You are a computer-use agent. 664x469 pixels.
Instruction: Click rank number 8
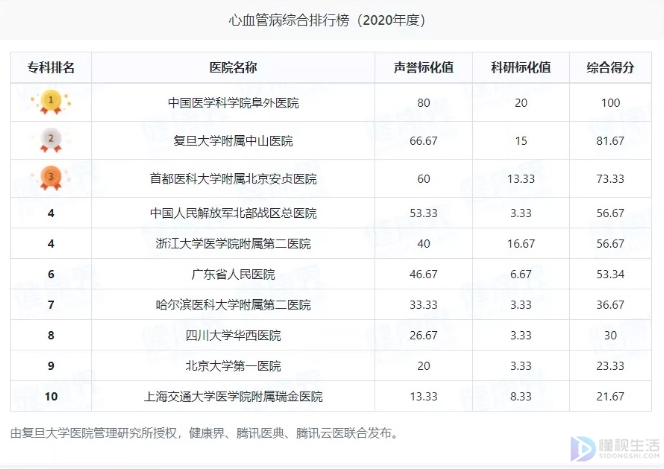coord(51,335)
